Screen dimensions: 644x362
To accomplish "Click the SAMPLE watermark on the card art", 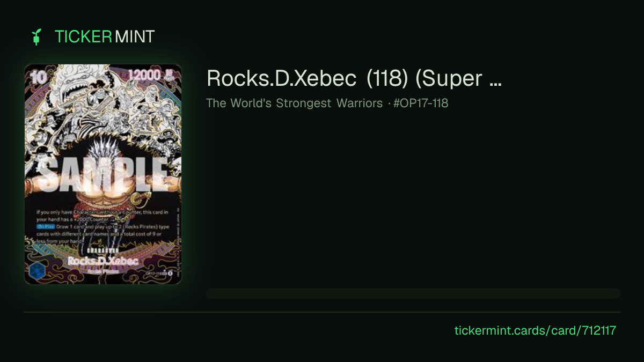I will [x=103, y=174].
